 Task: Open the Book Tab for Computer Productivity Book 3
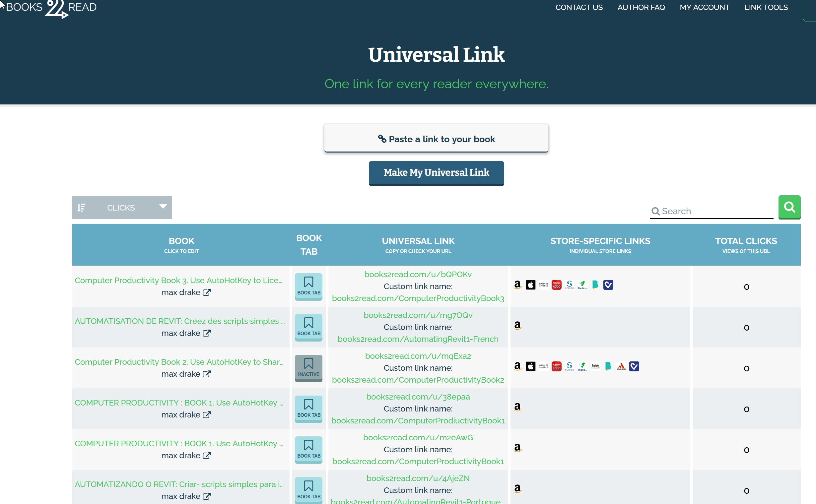[x=308, y=286]
